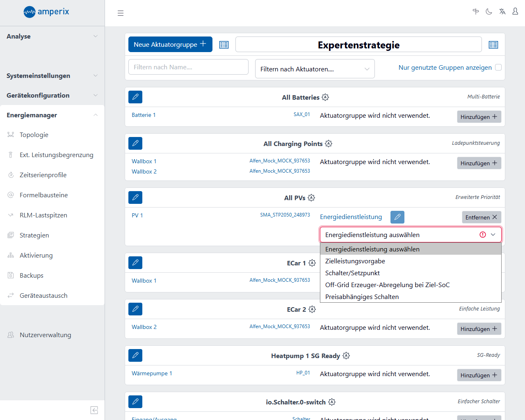
Task: Edit the Energiedienstleistung with pencil icon
Action: coord(397,217)
